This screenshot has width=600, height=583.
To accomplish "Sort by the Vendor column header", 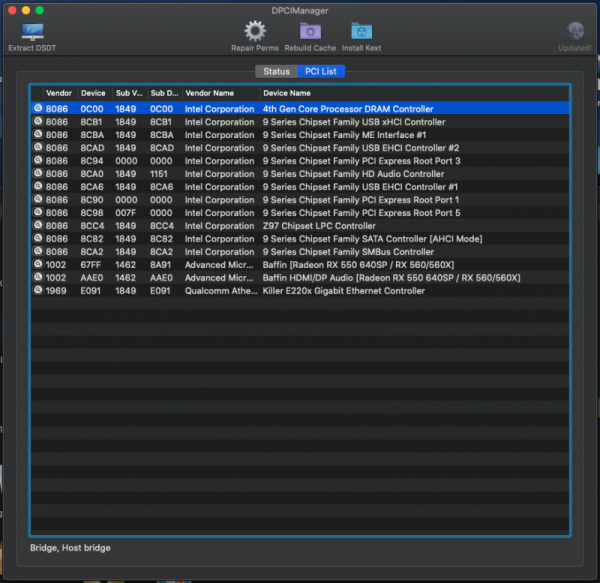I will coord(58,93).
